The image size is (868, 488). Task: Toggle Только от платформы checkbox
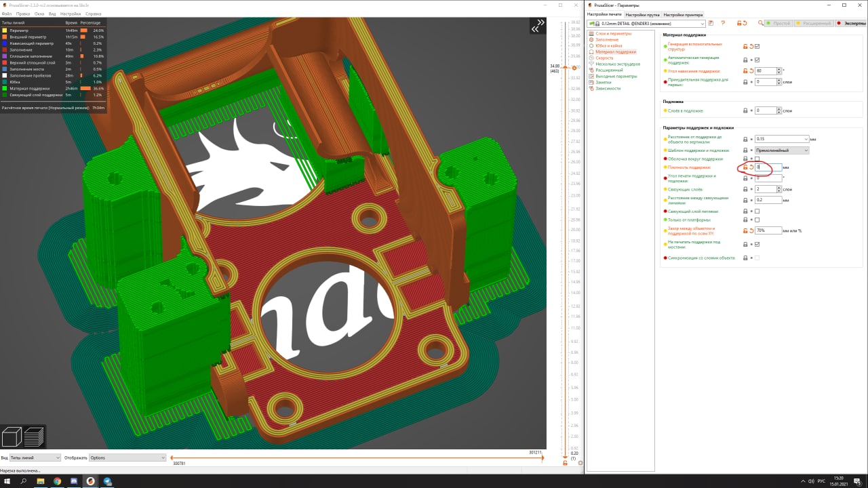point(757,220)
